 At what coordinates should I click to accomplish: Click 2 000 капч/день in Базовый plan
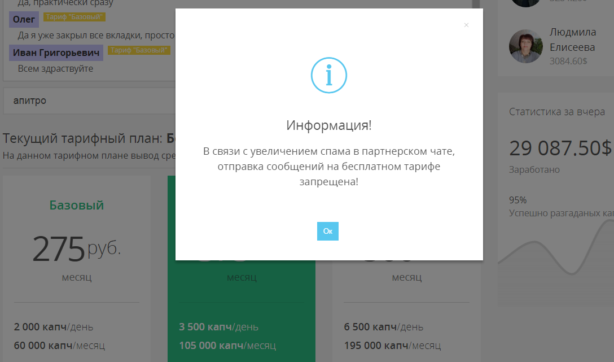coord(53,327)
